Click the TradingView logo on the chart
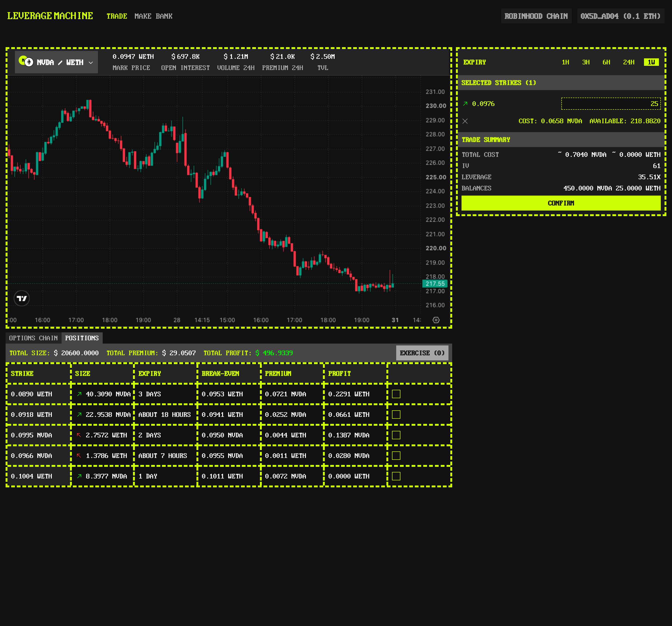 [22, 298]
